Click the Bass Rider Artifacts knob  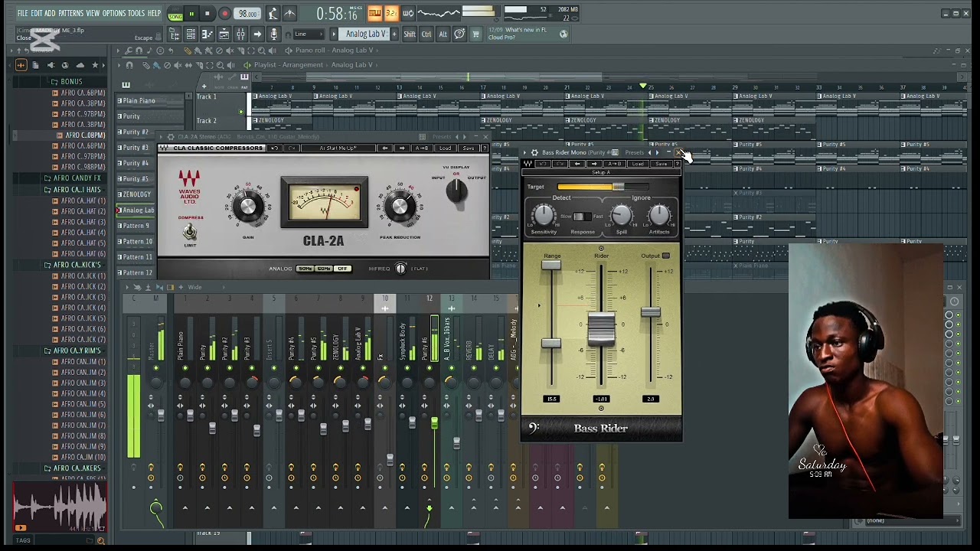point(659,216)
